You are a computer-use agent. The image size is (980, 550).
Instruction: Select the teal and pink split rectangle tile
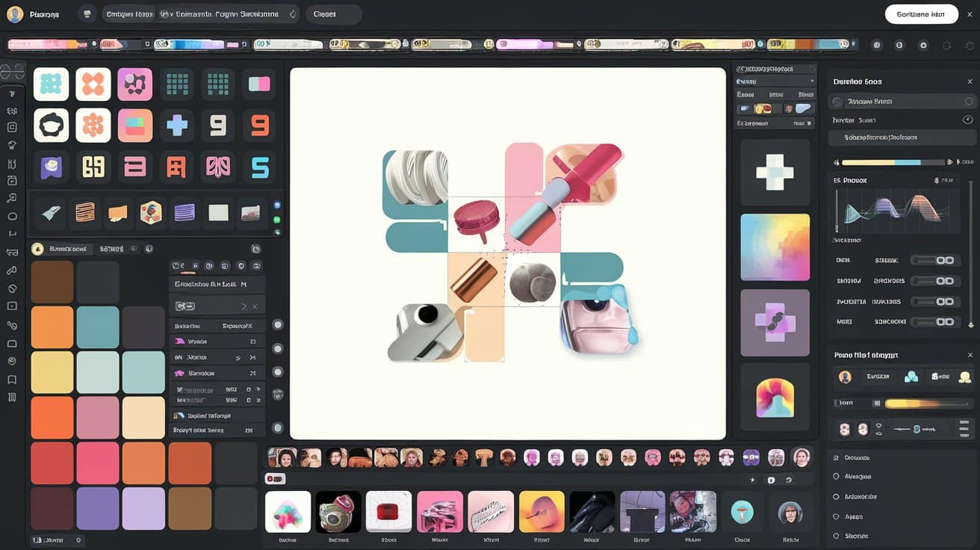point(259,84)
